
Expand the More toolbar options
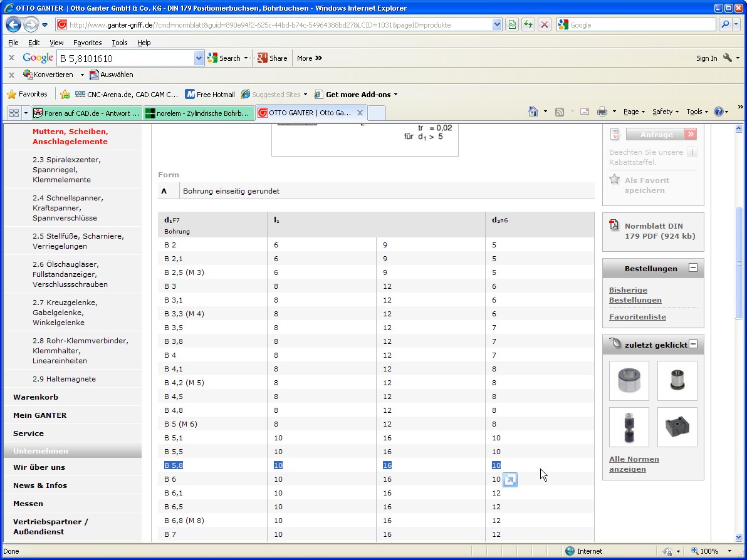tap(310, 58)
